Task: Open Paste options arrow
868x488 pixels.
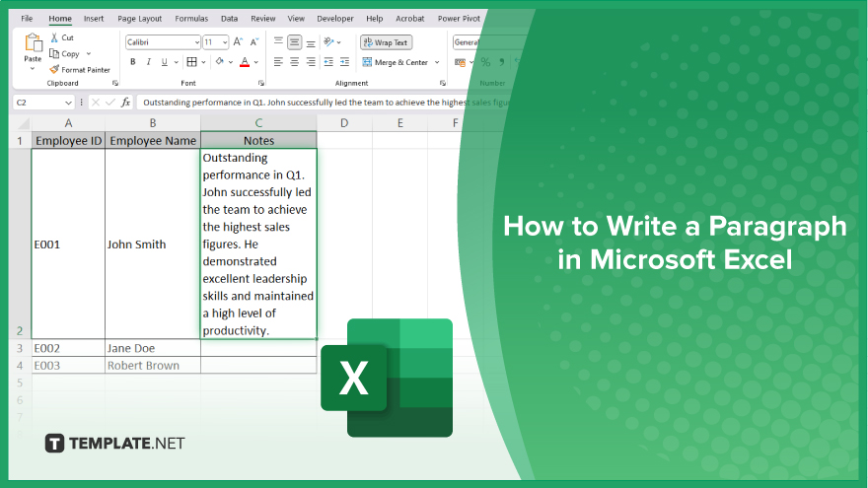Action: click(x=33, y=69)
